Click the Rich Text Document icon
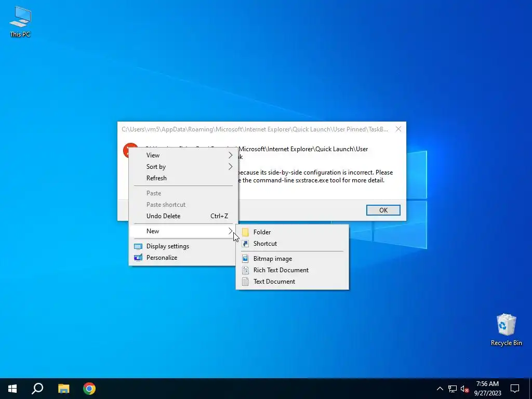 (245, 270)
